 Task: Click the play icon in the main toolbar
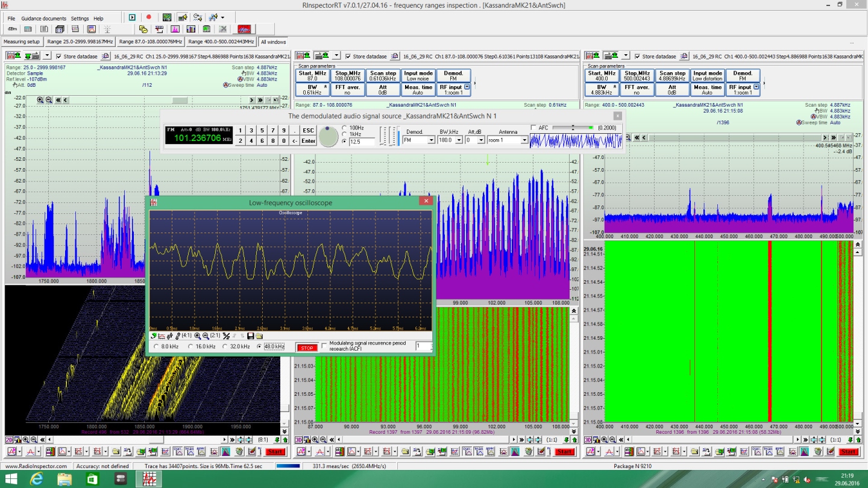click(132, 17)
